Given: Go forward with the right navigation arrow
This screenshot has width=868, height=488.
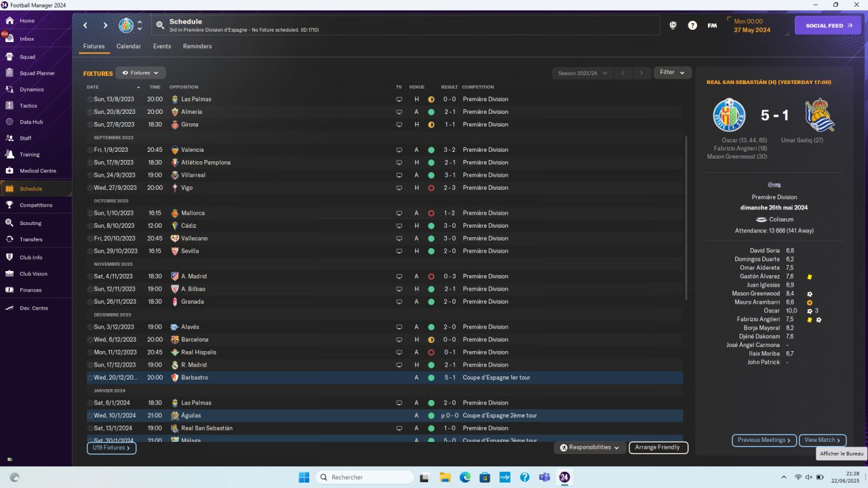Looking at the screenshot, I should (x=105, y=26).
